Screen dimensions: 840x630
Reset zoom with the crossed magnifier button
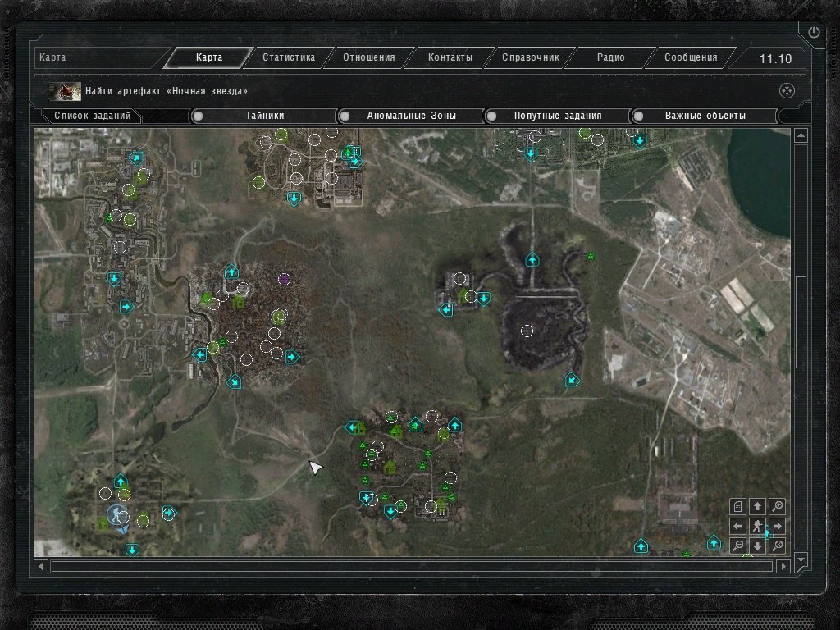point(778,546)
